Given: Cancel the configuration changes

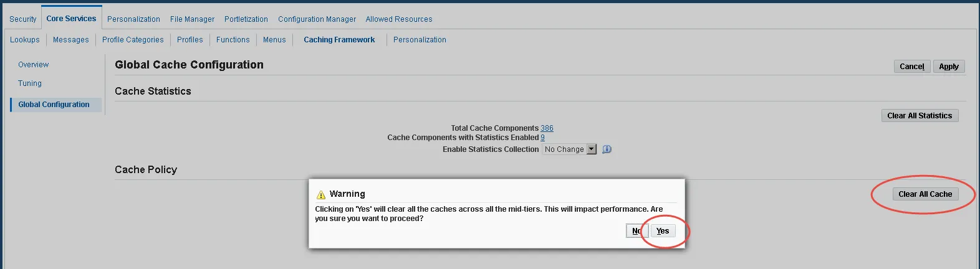Looking at the screenshot, I should pyautogui.click(x=912, y=67).
